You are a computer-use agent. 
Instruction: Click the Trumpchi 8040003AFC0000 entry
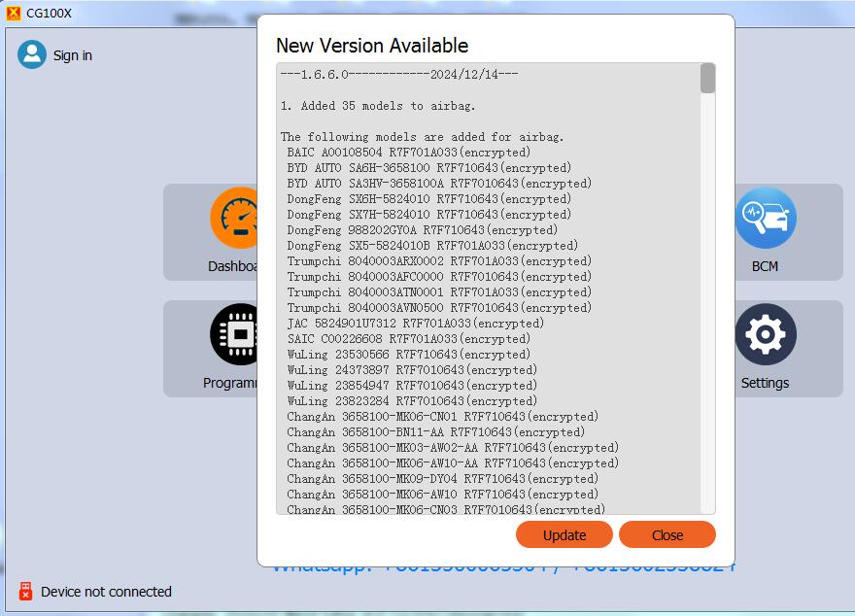[439, 276]
